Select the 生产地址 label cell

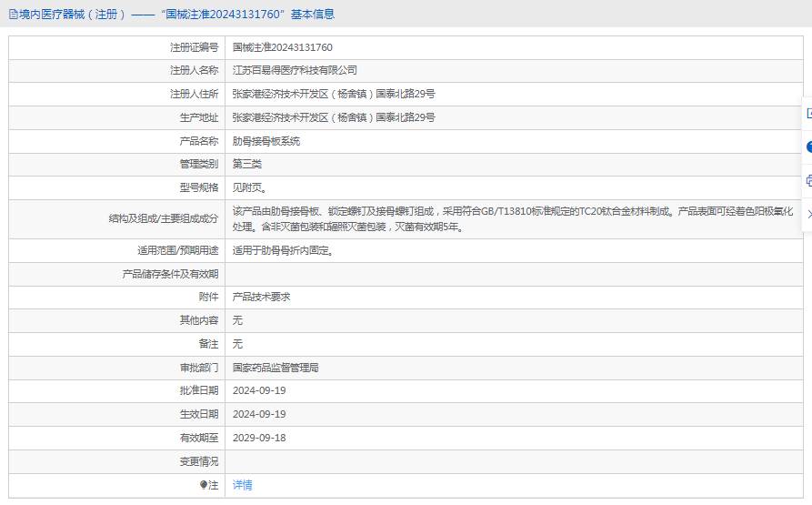[x=117, y=118]
